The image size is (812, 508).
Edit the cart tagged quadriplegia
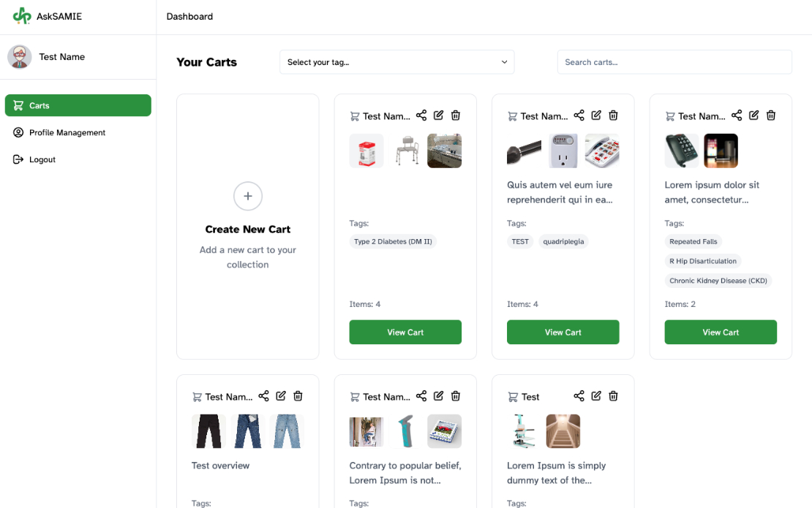pyautogui.click(x=596, y=115)
